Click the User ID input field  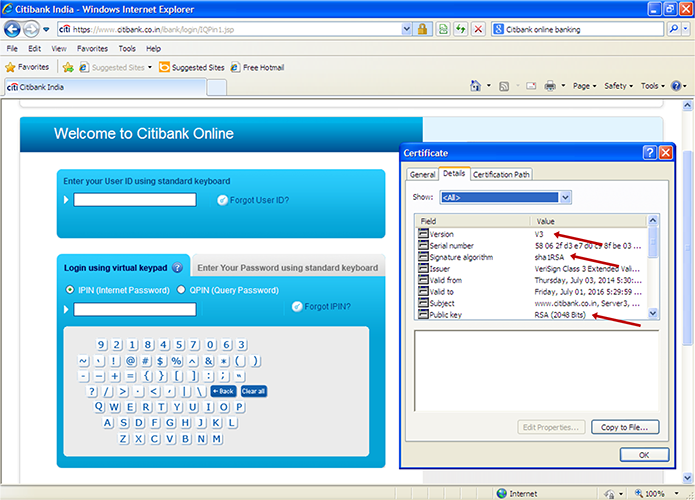(135, 200)
